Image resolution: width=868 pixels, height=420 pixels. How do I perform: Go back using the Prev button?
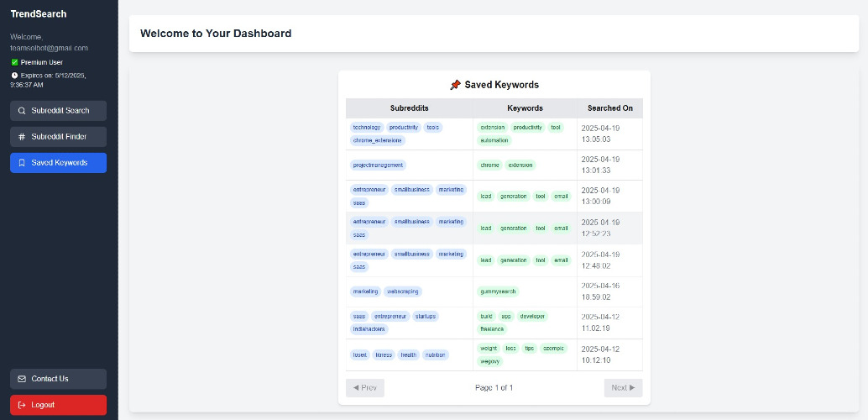click(365, 388)
